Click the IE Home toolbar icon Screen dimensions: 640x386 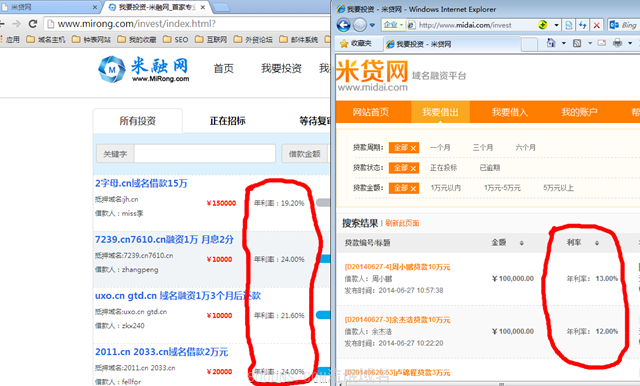551,42
